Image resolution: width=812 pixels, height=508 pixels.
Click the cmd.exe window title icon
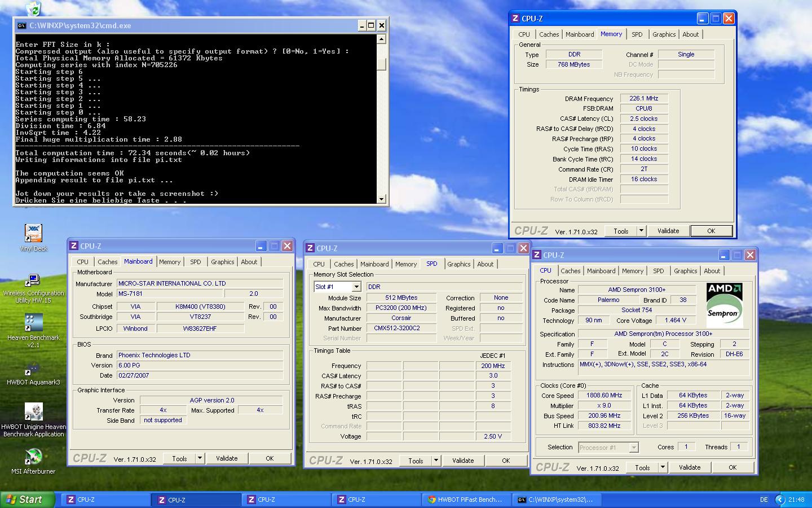pyautogui.click(x=22, y=25)
